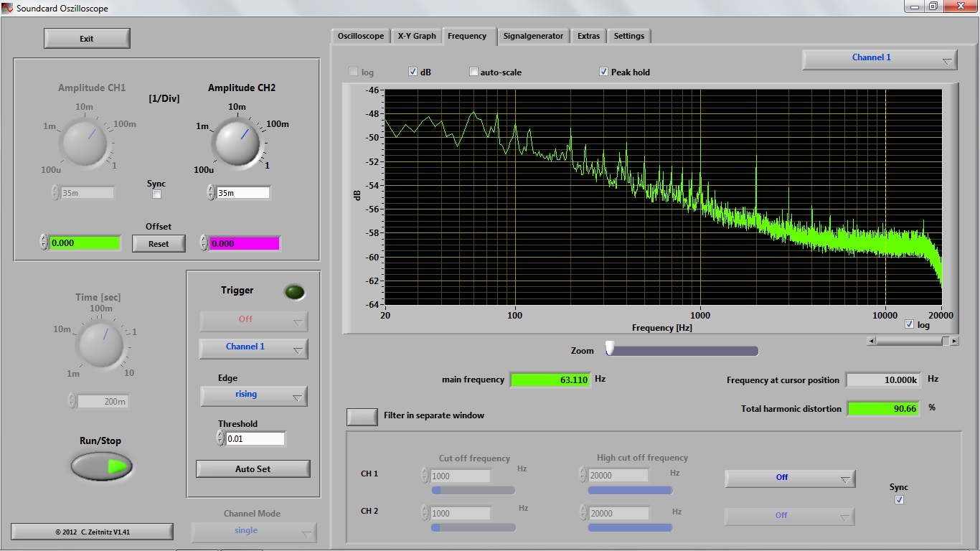Click the Threshold stepper arrows
The image size is (980, 551).
tap(220, 438)
